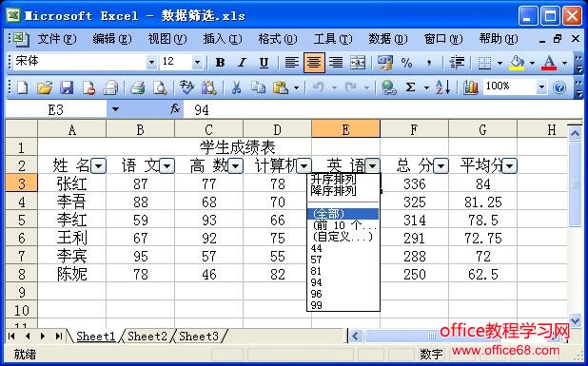Open the 视图 menu
The height and width of the screenshot is (366, 588).
coord(167,39)
